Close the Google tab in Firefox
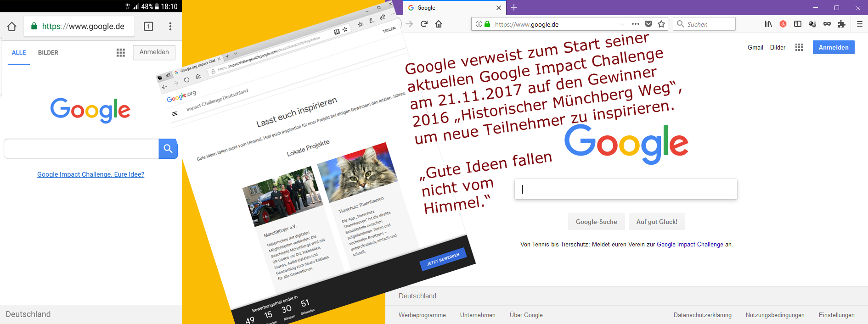The width and height of the screenshot is (868, 324). click(x=499, y=8)
